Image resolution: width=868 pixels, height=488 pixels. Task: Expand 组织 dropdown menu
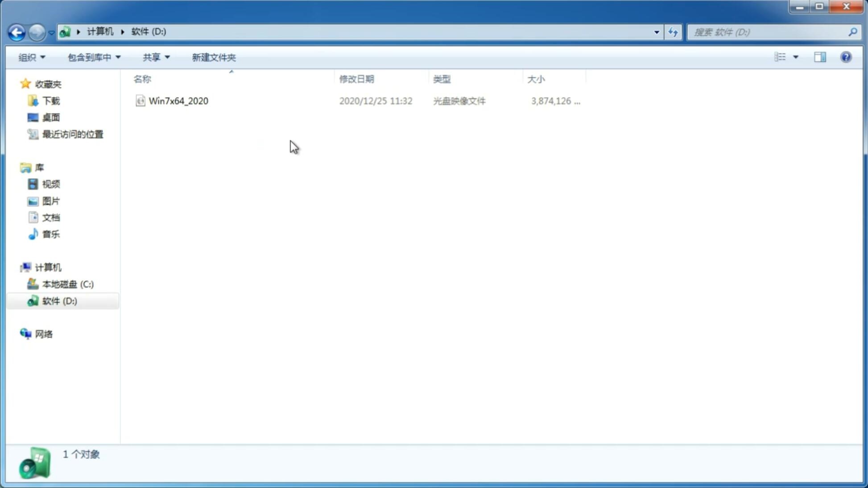31,57
